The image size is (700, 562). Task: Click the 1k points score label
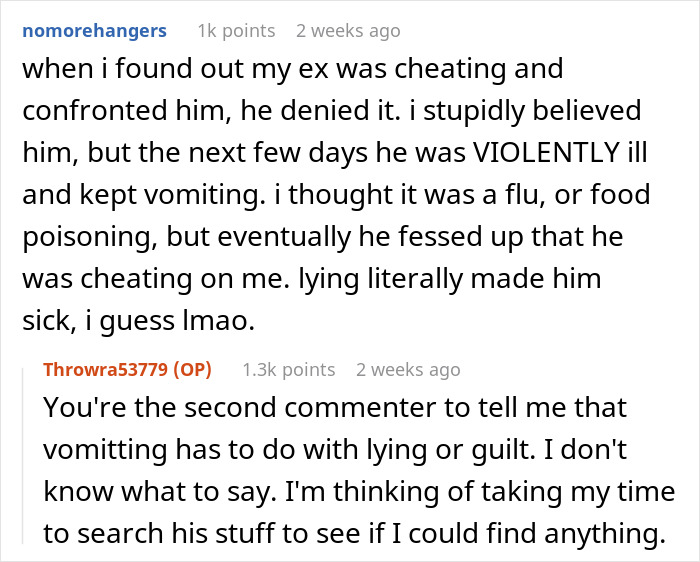pos(237,31)
